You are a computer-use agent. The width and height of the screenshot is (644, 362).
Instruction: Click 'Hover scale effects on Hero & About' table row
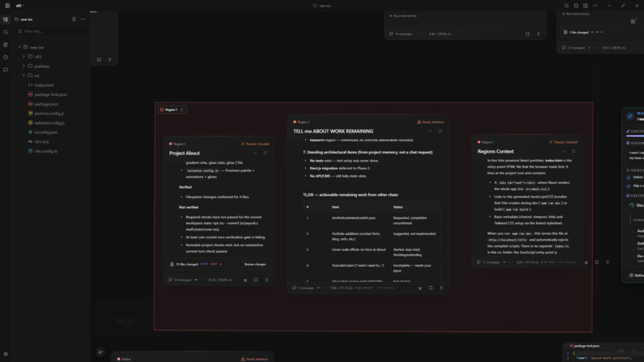pos(372,252)
